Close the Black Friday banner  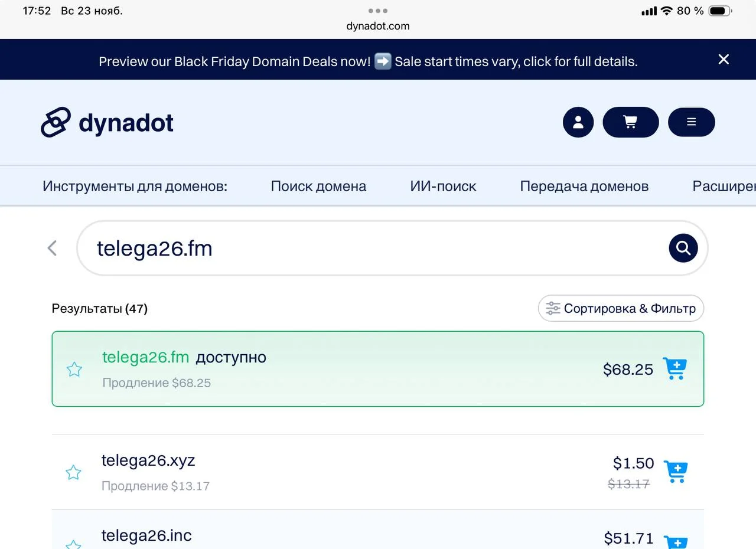[x=724, y=60]
